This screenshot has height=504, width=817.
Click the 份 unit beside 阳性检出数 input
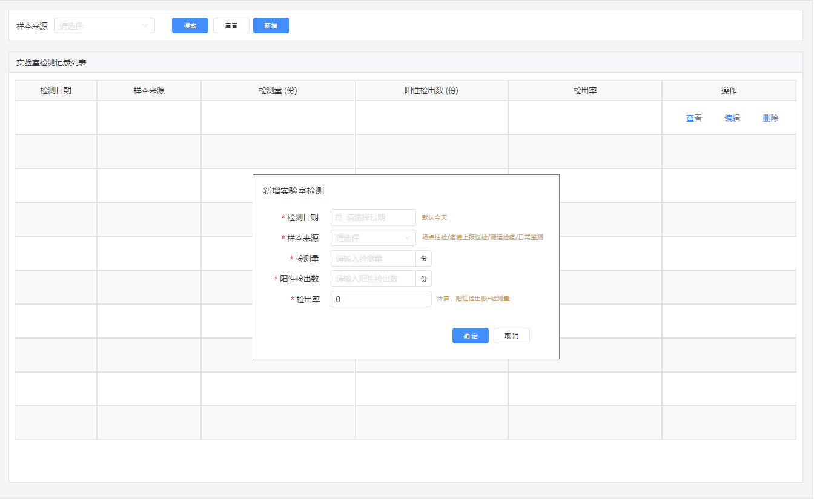point(424,279)
